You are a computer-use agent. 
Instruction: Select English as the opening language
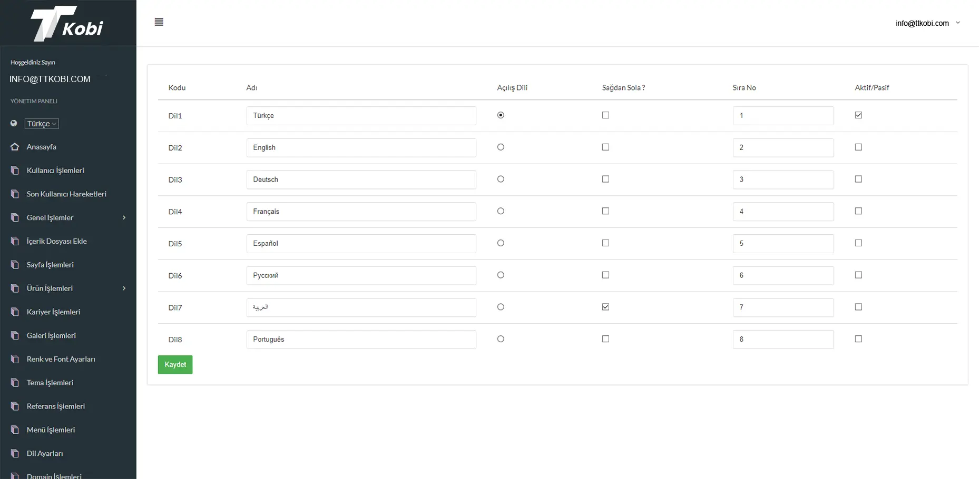coord(501,147)
